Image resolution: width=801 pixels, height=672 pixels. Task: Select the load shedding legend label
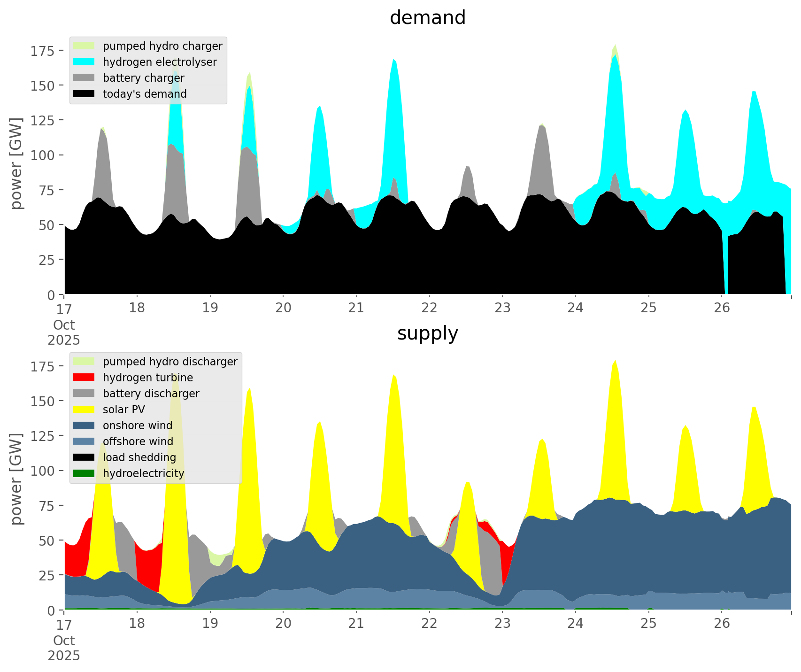coord(139,457)
